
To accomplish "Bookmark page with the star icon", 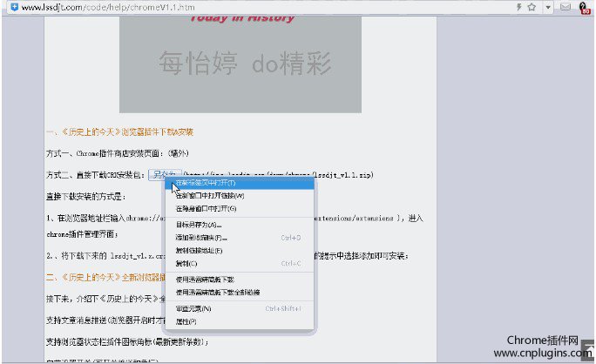I will 532,7.
